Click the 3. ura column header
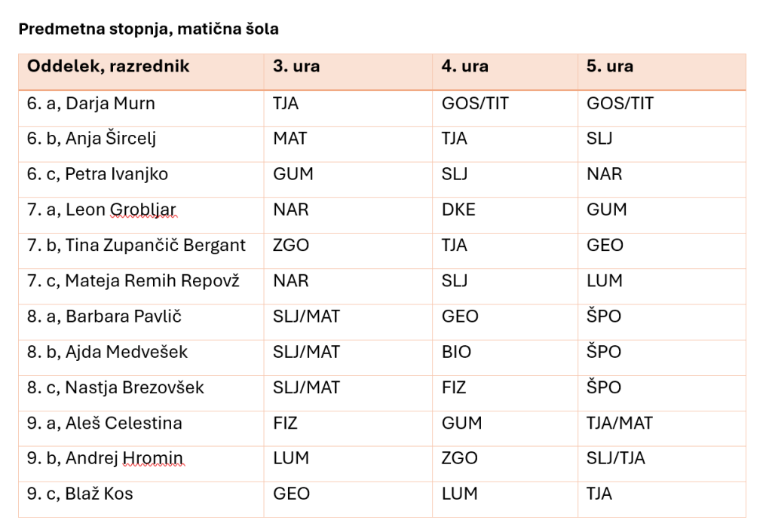Screen dimensions: 772x532 coord(348,72)
